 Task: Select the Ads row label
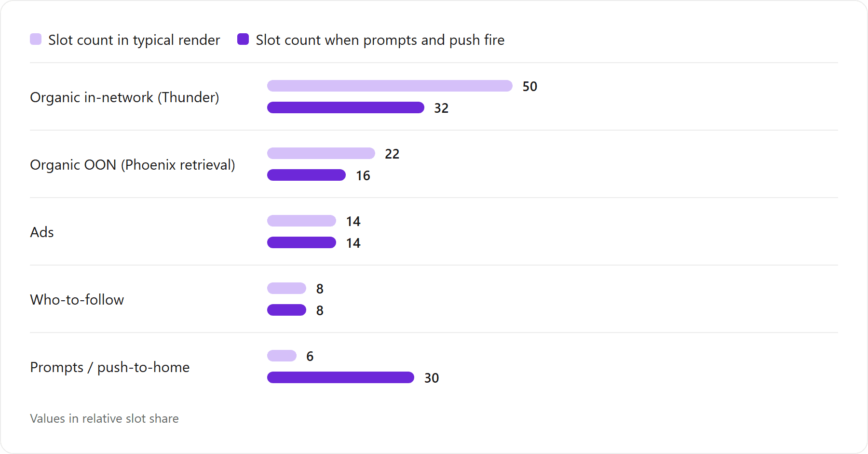point(42,232)
